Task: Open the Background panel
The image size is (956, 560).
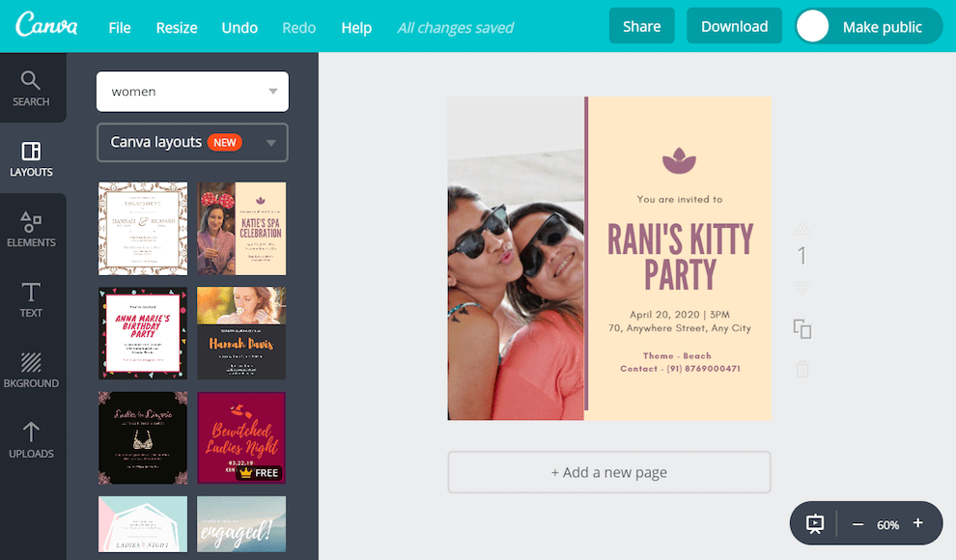Action: (x=32, y=372)
